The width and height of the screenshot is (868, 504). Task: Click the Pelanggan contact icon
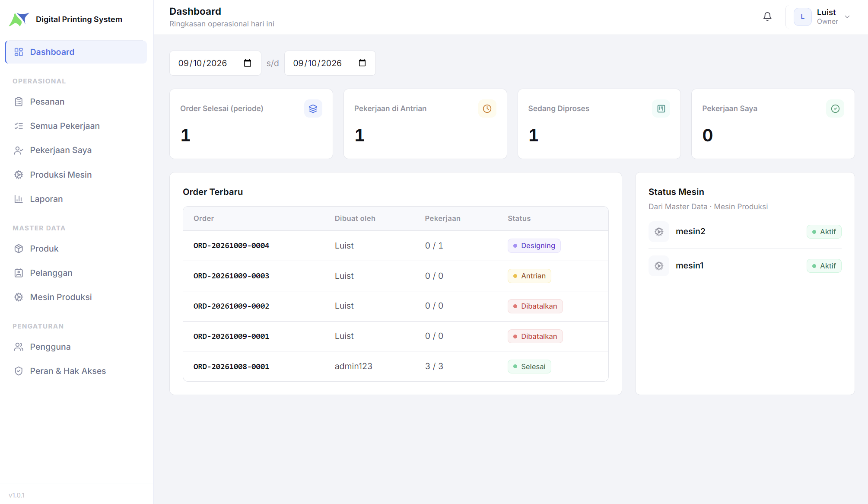(x=19, y=273)
